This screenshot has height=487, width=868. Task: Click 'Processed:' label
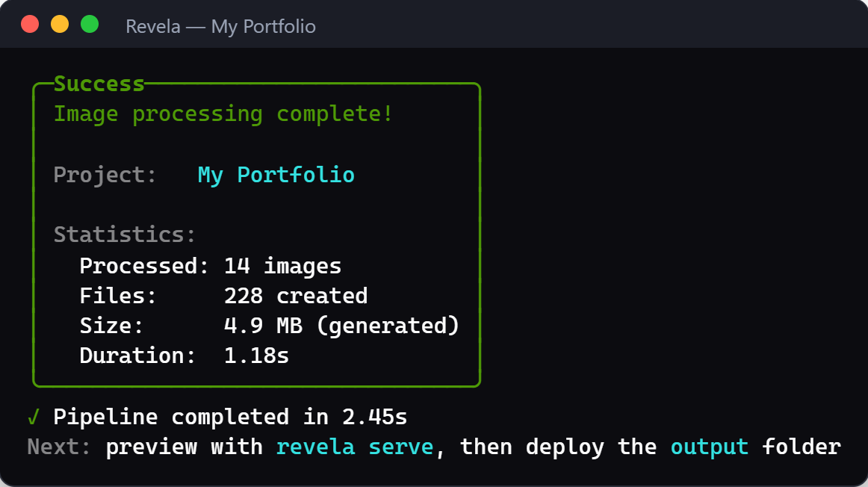(144, 266)
